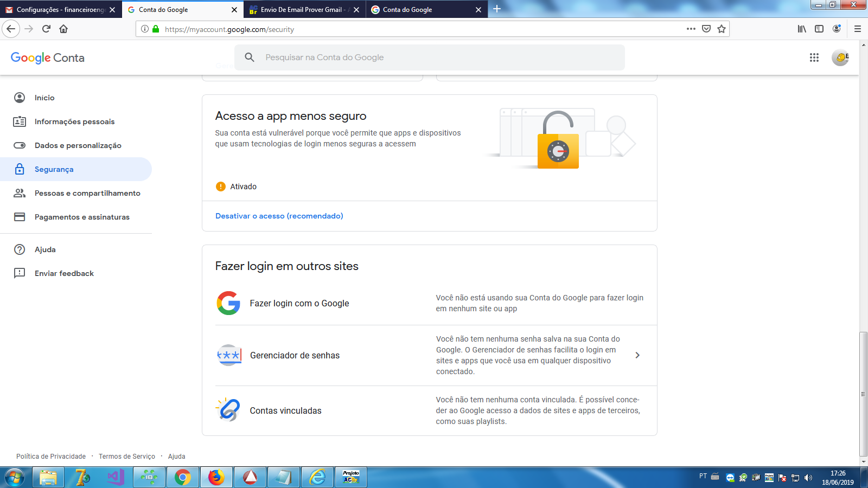Open Visual Studio from taskbar

coord(116,478)
